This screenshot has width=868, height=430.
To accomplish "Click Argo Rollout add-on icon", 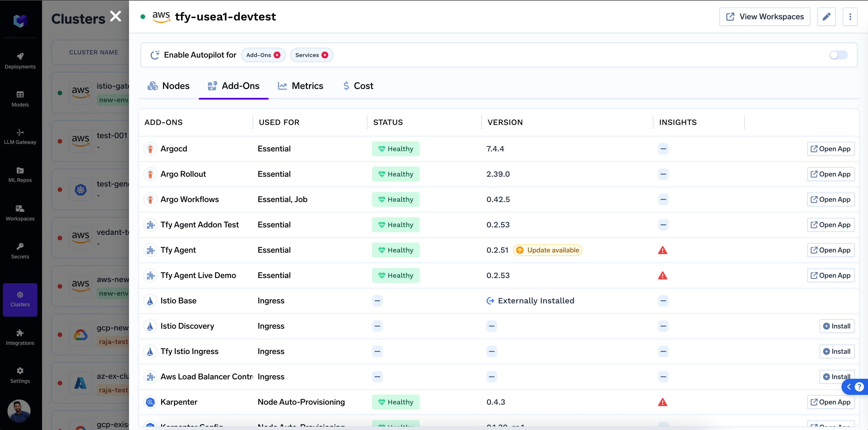I will coord(150,174).
